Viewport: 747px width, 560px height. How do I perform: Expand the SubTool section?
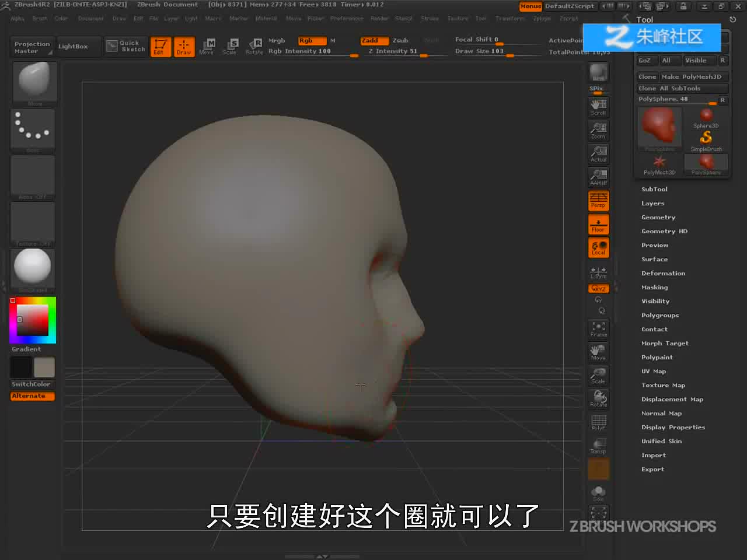click(654, 190)
